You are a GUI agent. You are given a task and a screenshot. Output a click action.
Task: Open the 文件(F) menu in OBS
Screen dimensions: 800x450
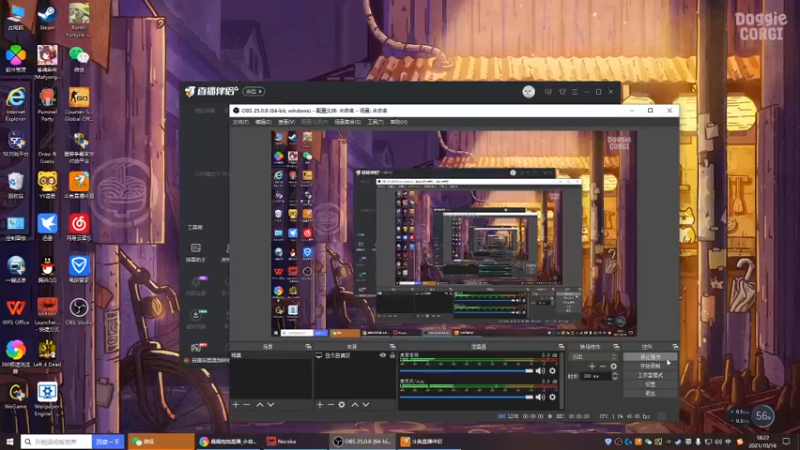coord(240,122)
